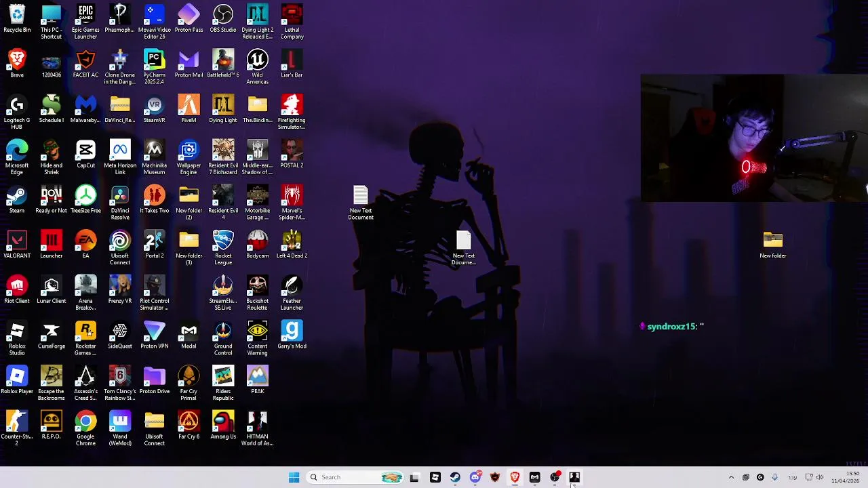
Task: Select It Takes Two desktop icon
Action: tap(155, 200)
